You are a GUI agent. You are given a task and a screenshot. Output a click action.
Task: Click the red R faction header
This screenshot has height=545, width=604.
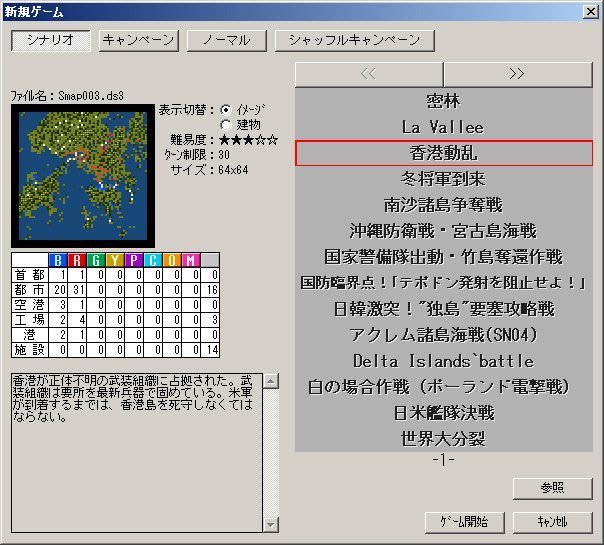[77, 260]
